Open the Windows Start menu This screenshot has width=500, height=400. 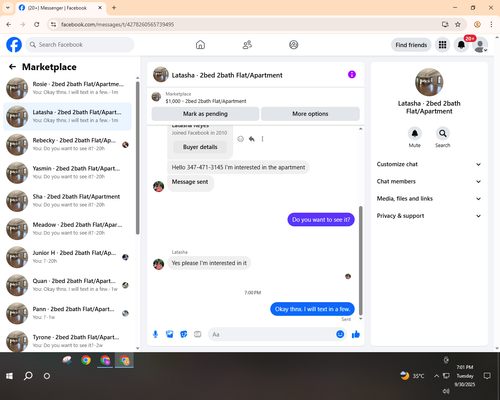tap(9, 376)
